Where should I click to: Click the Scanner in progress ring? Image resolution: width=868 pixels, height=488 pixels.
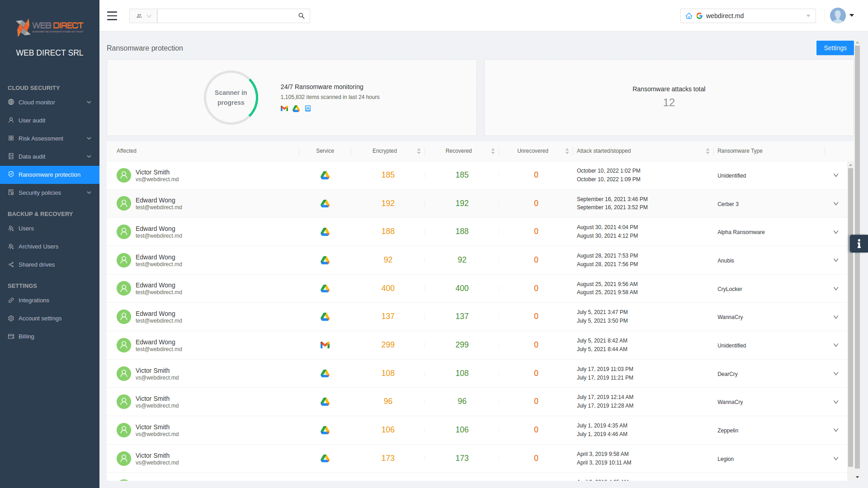[231, 98]
